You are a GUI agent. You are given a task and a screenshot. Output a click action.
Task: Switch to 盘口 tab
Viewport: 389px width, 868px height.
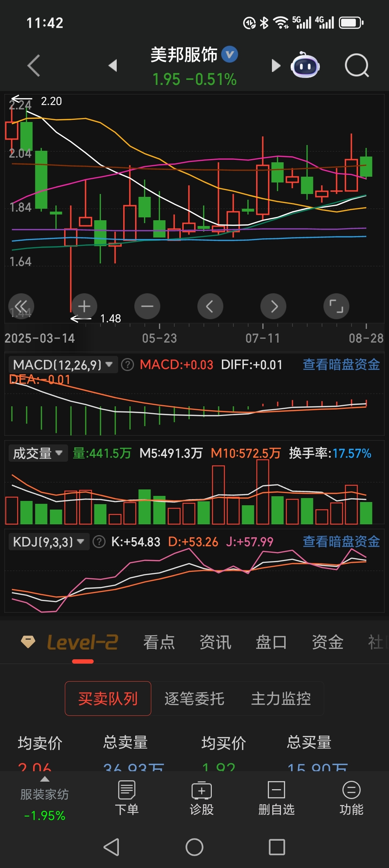pos(271,642)
